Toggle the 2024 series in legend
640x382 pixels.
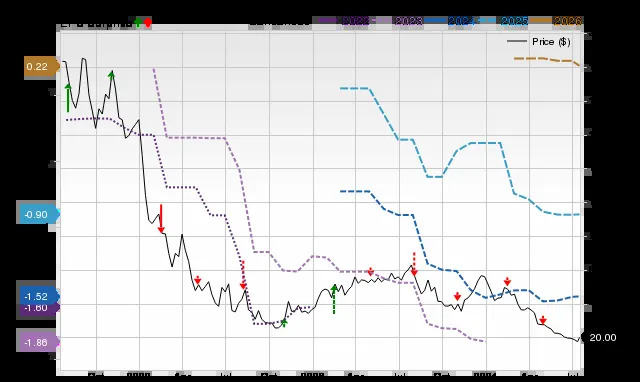(x=449, y=21)
